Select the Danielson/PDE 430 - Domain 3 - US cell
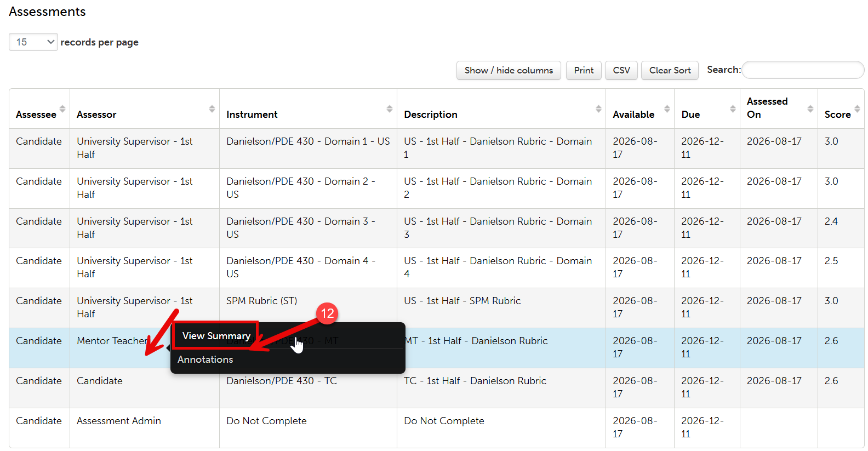 tap(308, 228)
